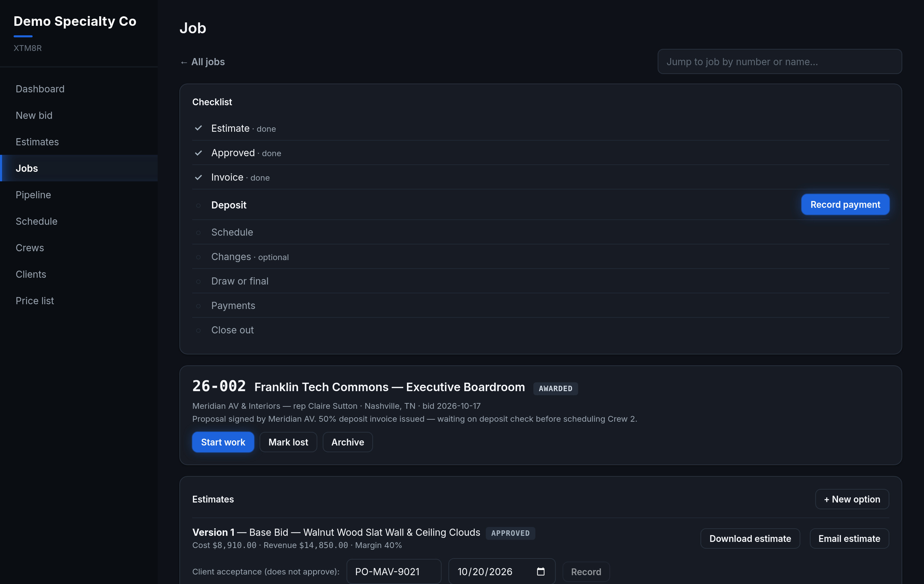
Task: Select the Close out checklist item
Action: tap(540, 330)
